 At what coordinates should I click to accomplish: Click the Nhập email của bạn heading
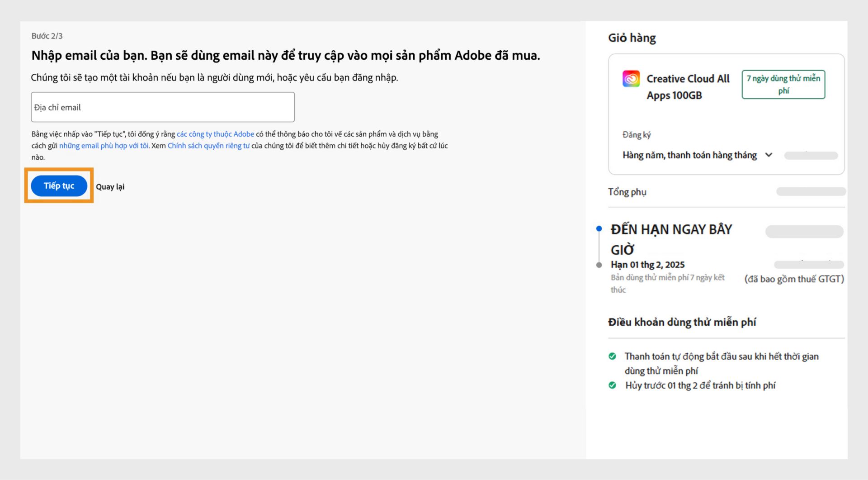click(286, 55)
